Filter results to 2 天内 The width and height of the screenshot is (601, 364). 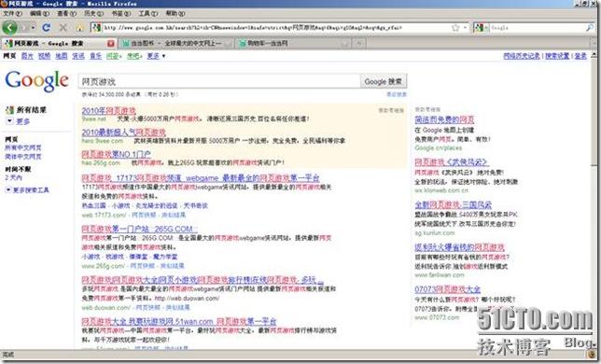tap(13, 177)
